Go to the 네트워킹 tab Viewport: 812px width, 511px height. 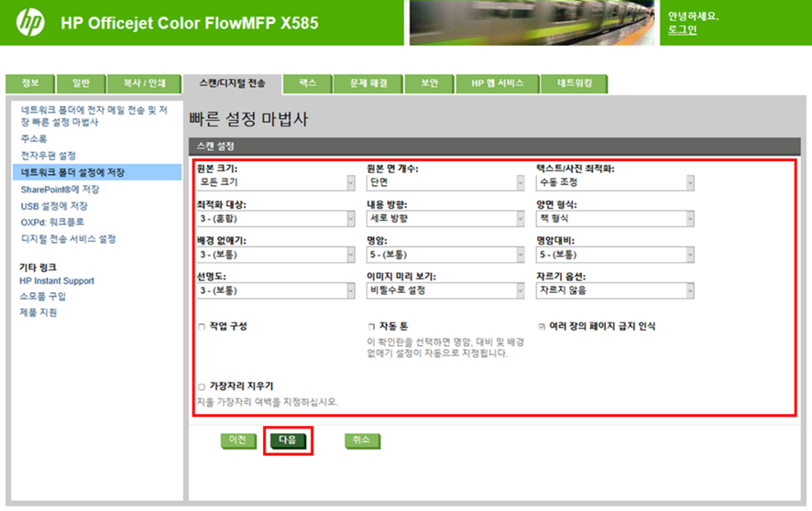(x=574, y=83)
